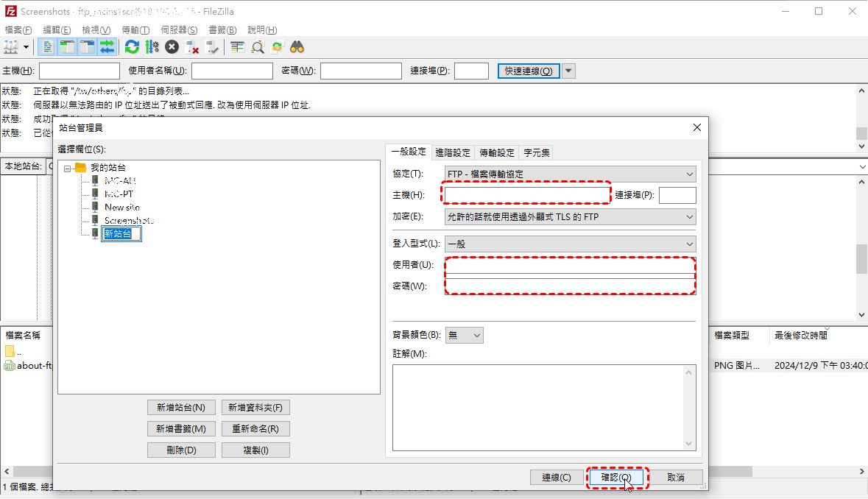Screen dimensions: 868x499
Task: Click the 重新命名(R) button
Action: 255,429
